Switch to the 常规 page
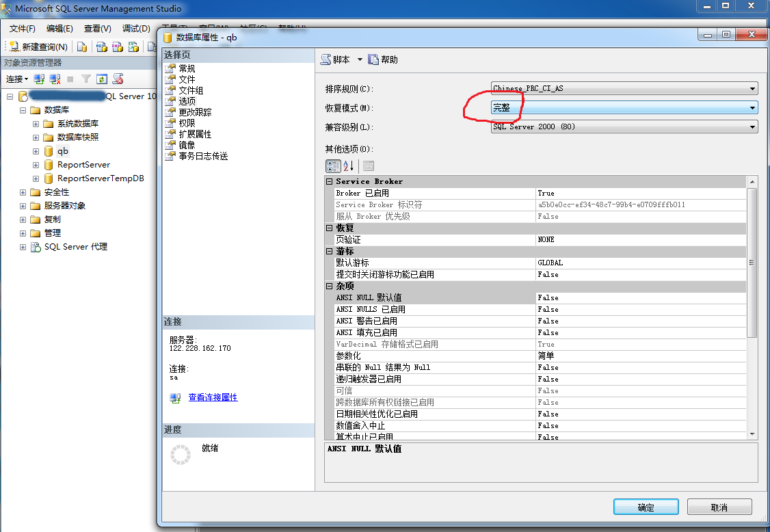 coord(187,68)
